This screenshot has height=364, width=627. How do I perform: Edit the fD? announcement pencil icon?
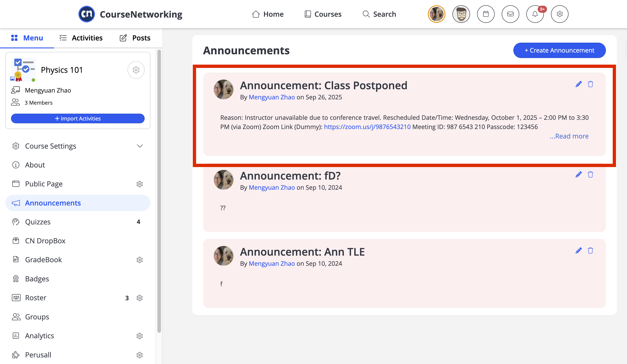[x=578, y=174]
